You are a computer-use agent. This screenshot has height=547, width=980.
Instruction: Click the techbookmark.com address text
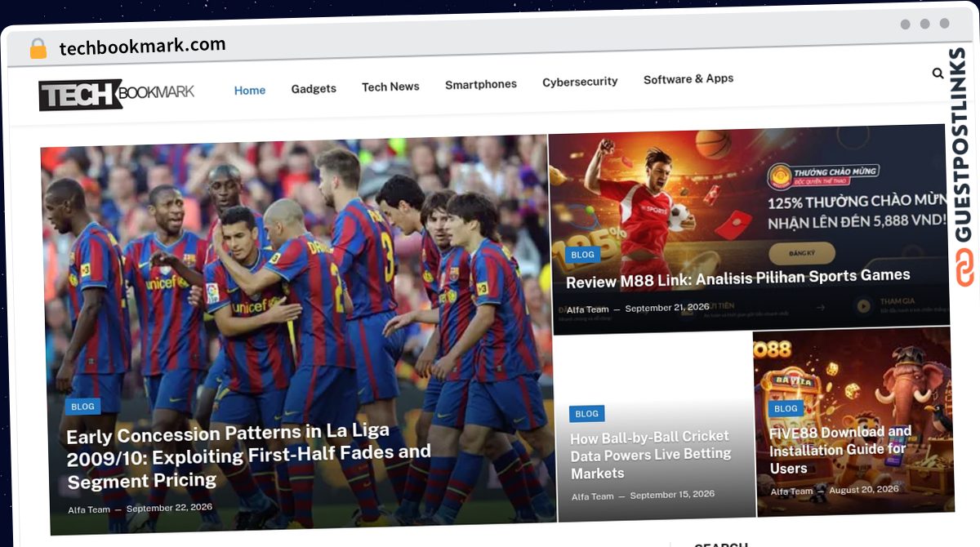(x=142, y=47)
